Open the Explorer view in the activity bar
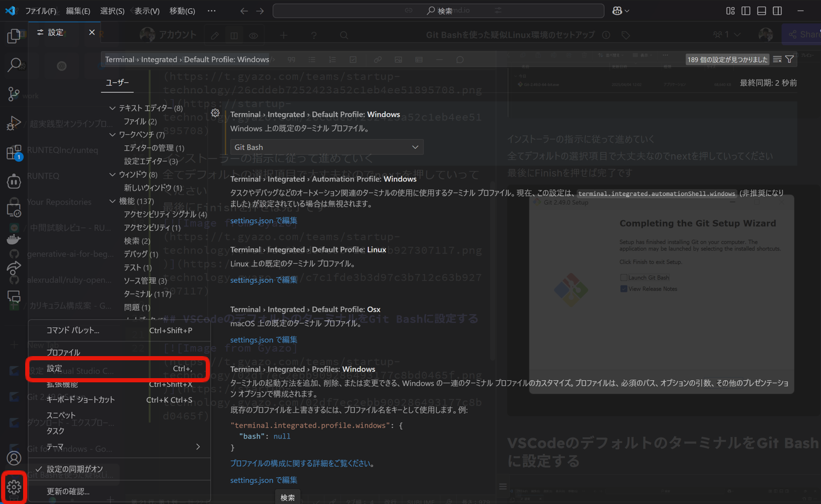The image size is (821, 504). (14, 36)
